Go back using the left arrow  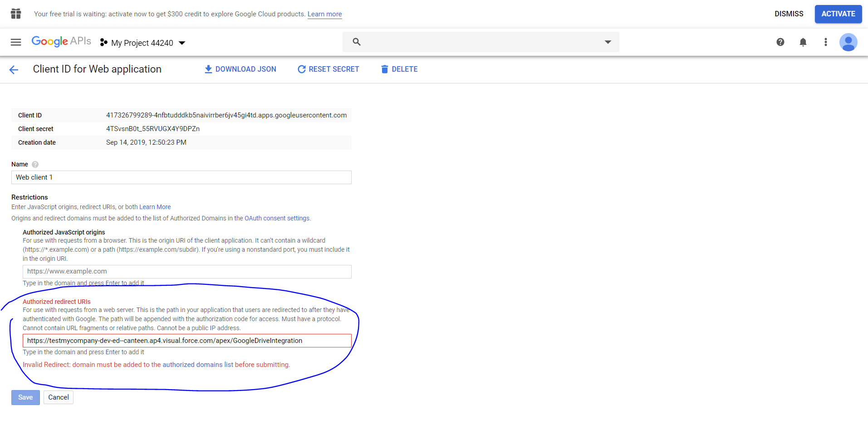point(14,69)
